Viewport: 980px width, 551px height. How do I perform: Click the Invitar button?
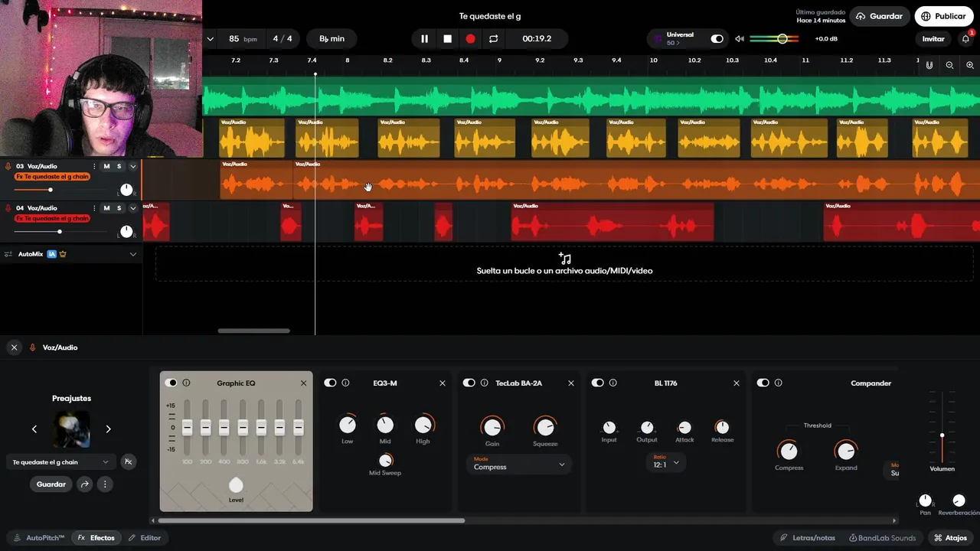point(933,39)
